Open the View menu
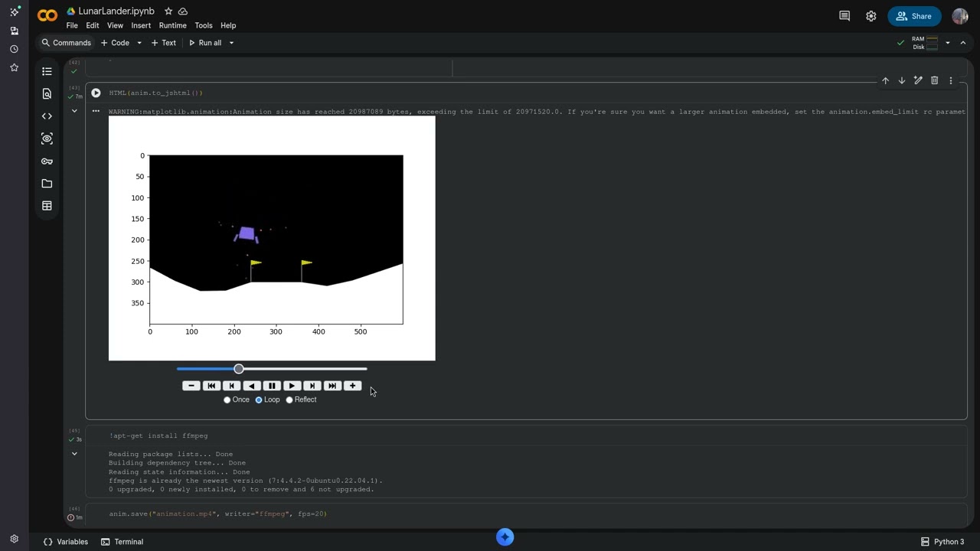The height and width of the screenshot is (551, 980). pos(116,25)
